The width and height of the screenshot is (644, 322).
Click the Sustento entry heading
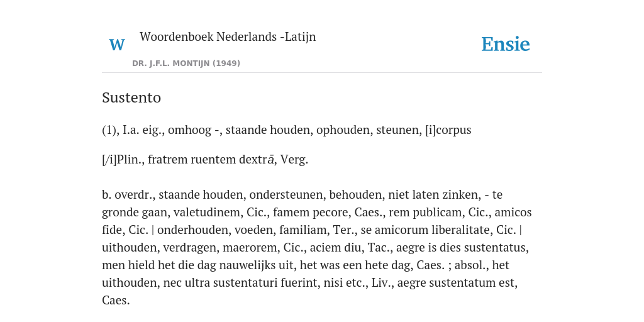(x=131, y=97)
